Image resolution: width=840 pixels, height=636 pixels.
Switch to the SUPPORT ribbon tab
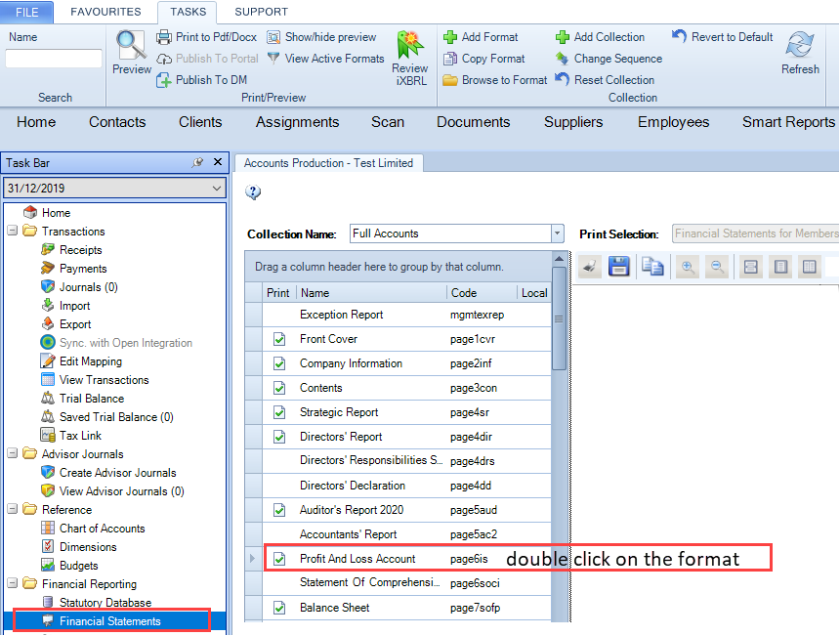pyautogui.click(x=262, y=12)
